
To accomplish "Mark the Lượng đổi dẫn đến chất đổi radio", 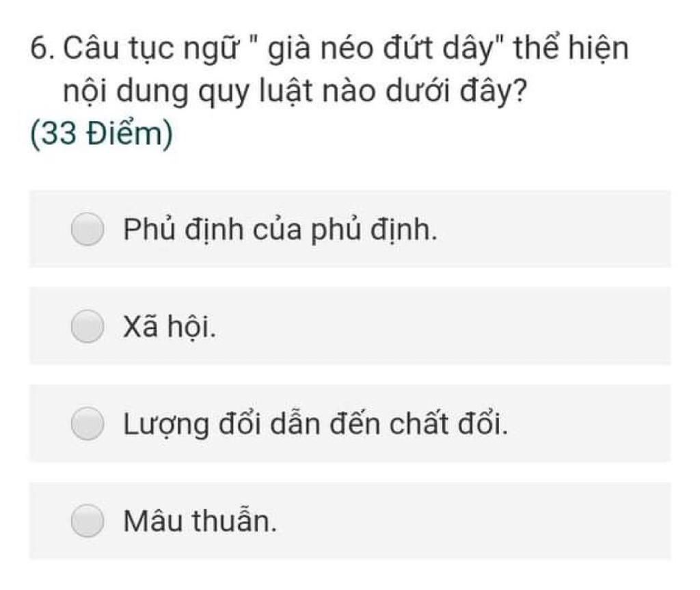I will point(87,423).
